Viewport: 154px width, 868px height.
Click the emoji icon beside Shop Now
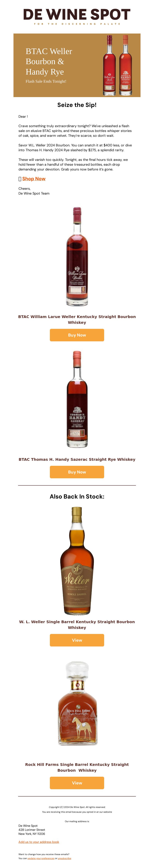click(x=20, y=179)
